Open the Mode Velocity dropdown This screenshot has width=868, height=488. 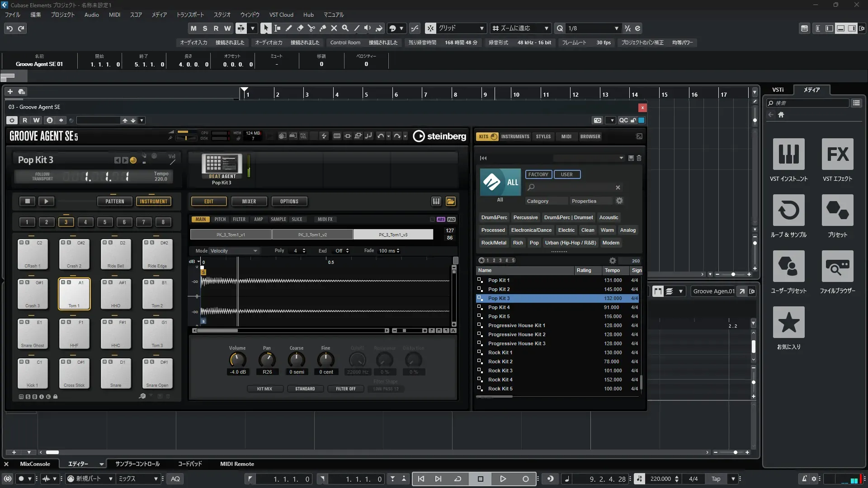click(x=234, y=251)
